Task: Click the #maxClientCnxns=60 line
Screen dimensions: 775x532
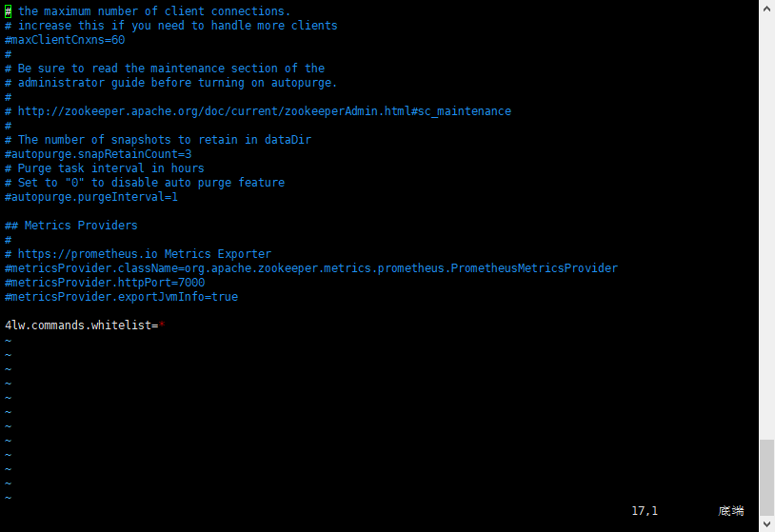Action: point(65,40)
